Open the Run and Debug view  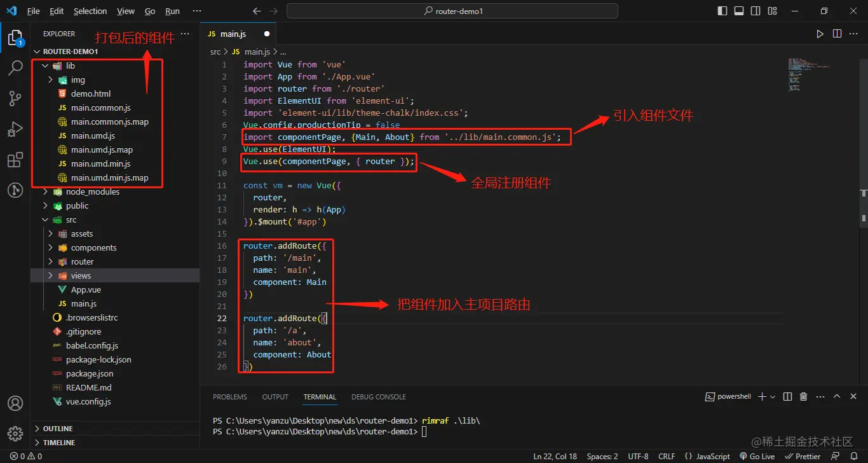coord(15,129)
